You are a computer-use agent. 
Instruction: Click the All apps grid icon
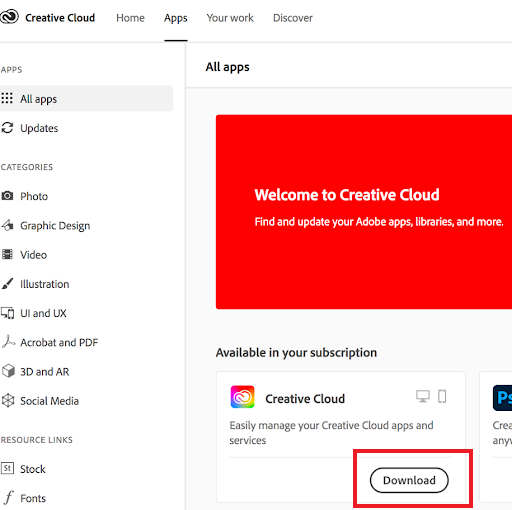(x=7, y=98)
